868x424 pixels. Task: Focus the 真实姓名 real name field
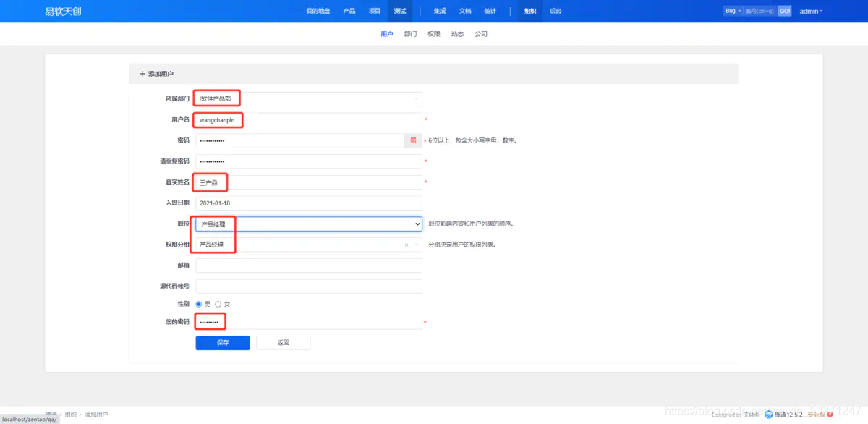309,182
